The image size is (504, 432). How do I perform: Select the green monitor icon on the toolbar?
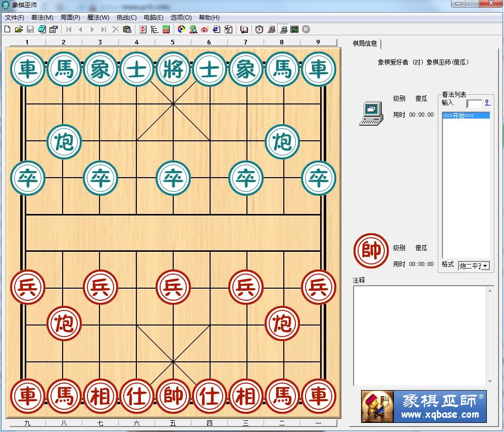click(x=293, y=29)
